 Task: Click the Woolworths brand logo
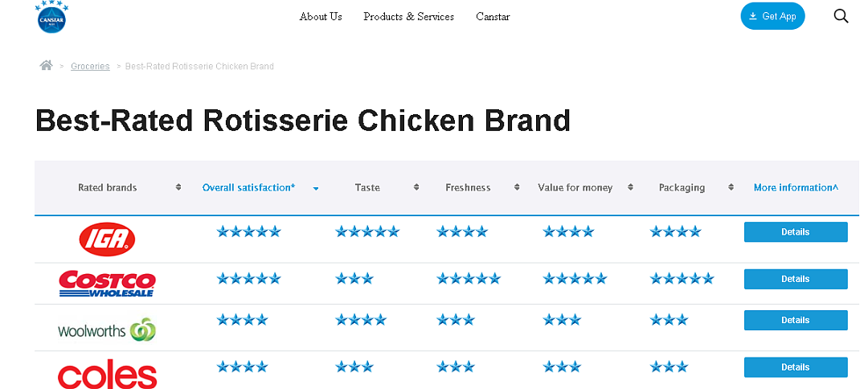click(107, 330)
